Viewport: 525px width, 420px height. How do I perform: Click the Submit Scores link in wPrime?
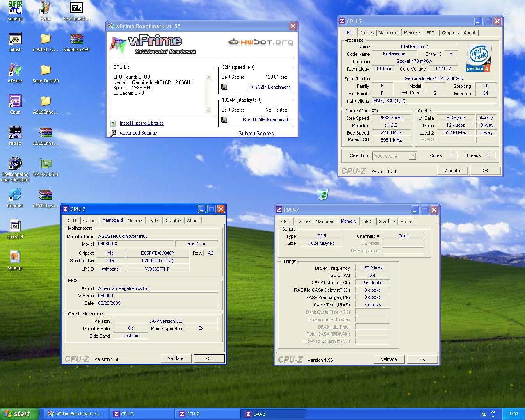256,133
